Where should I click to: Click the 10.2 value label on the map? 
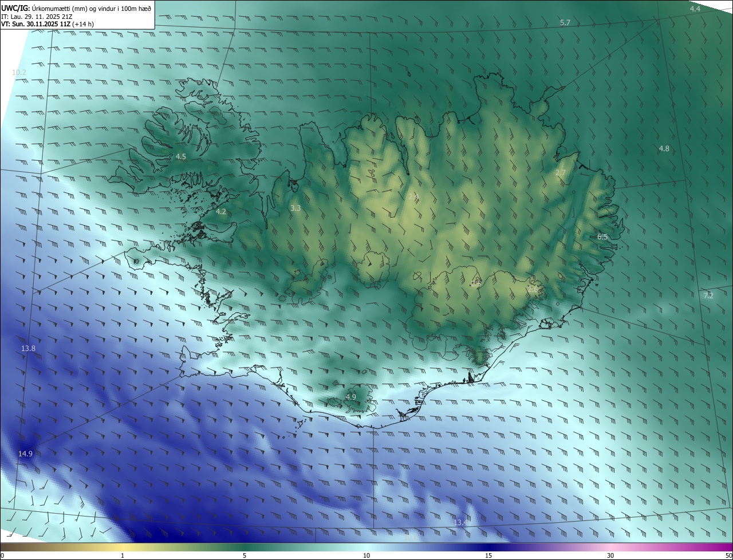point(19,72)
